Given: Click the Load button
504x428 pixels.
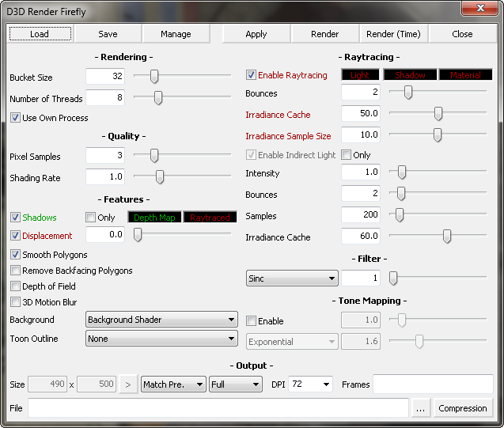Looking at the screenshot, I should [x=40, y=34].
